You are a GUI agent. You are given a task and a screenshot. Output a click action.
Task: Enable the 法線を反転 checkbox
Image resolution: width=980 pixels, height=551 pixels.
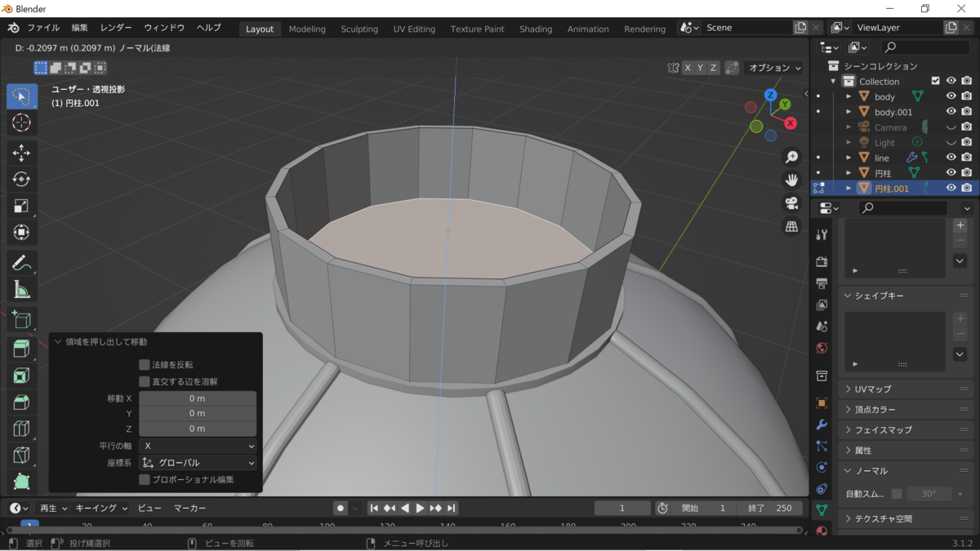145,365
